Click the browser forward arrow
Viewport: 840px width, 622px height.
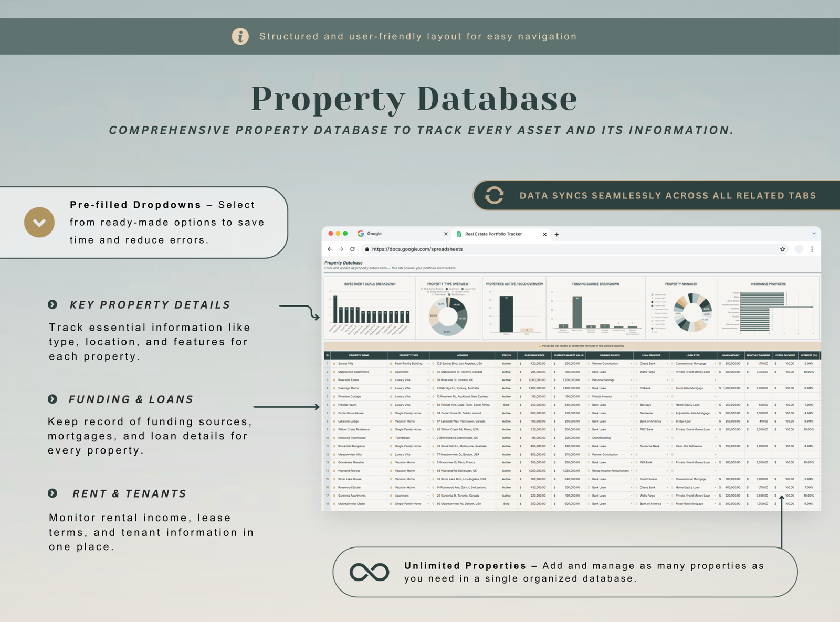[341, 249]
